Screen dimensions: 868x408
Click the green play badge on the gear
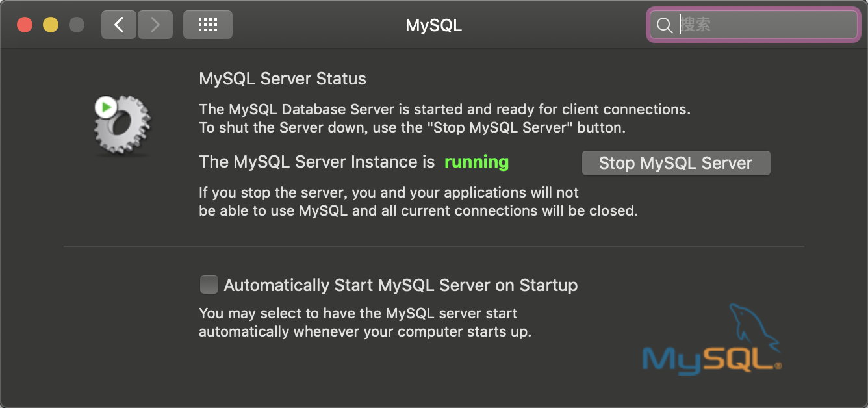(106, 107)
